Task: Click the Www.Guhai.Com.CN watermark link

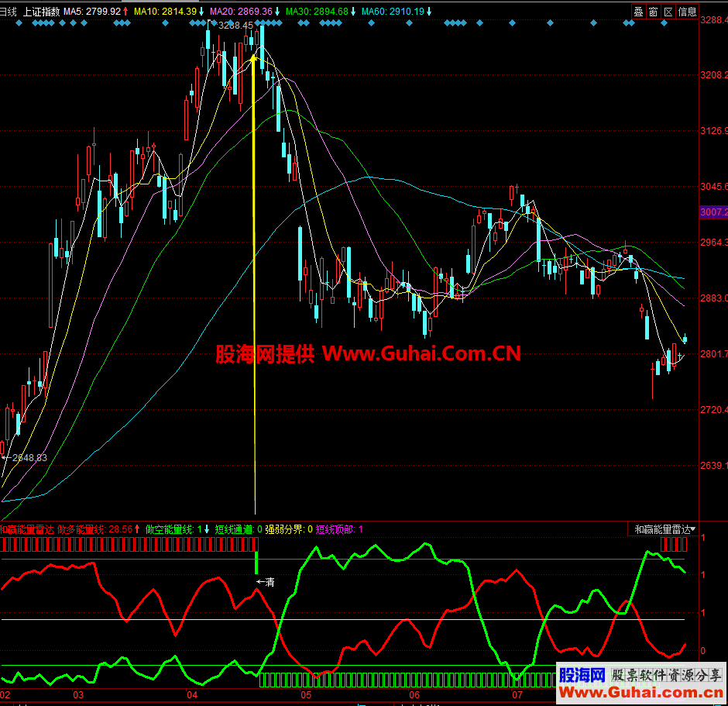Action: click(x=421, y=354)
